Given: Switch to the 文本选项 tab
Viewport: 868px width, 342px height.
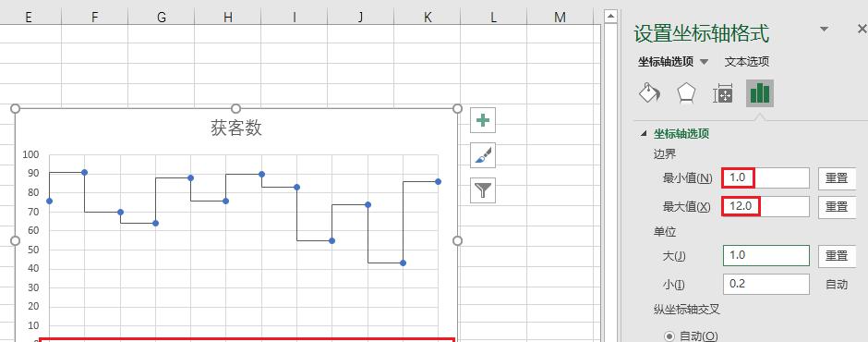Looking at the screenshot, I should [x=747, y=62].
